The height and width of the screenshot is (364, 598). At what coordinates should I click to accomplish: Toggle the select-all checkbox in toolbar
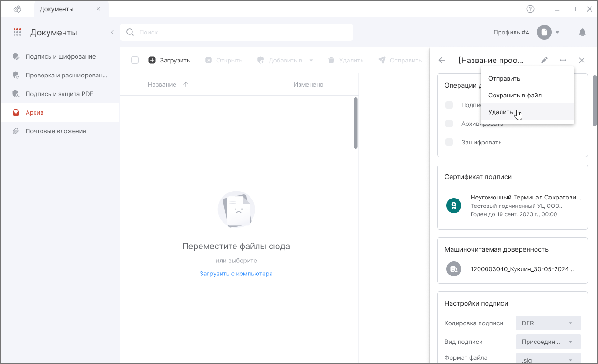(135, 60)
